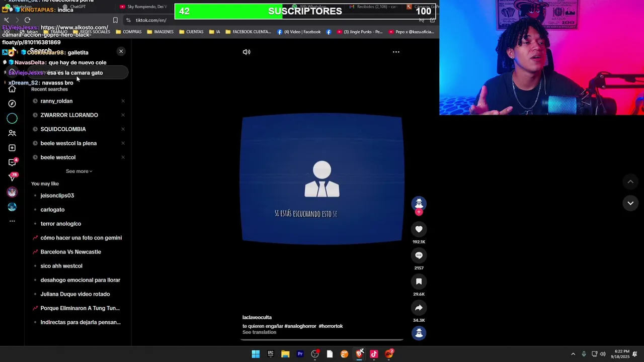
Task: Select recent search ZWARROR LLORANDO
Action: pos(69,115)
